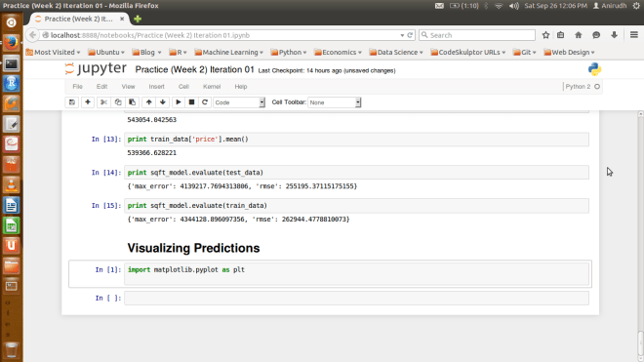Screen dimensions: 644x362
Task: Open the sound volume indicator
Action: (x=514, y=6)
